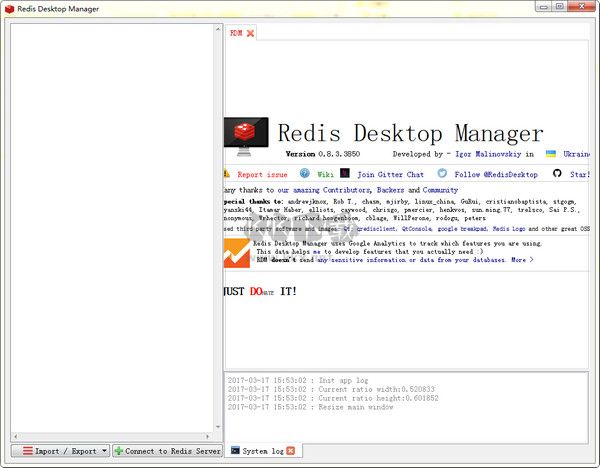Click the Star! link
Screen dimensions: 600x468
tap(579, 174)
